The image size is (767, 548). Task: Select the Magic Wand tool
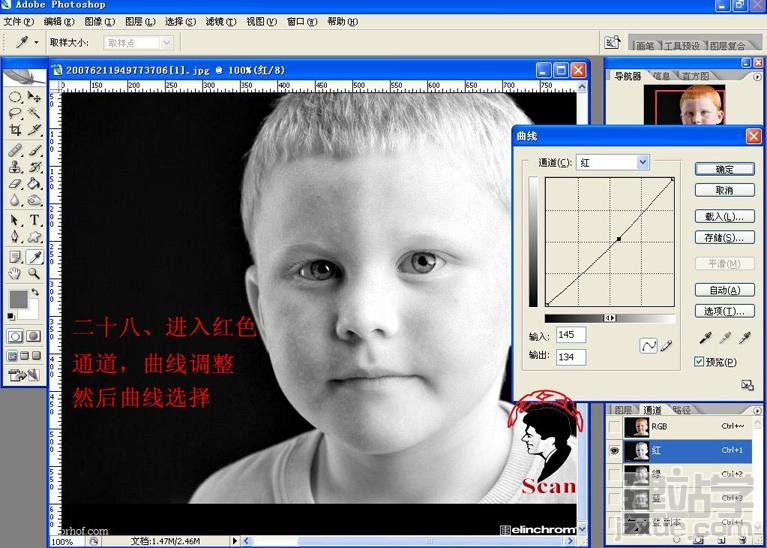[x=34, y=114]
